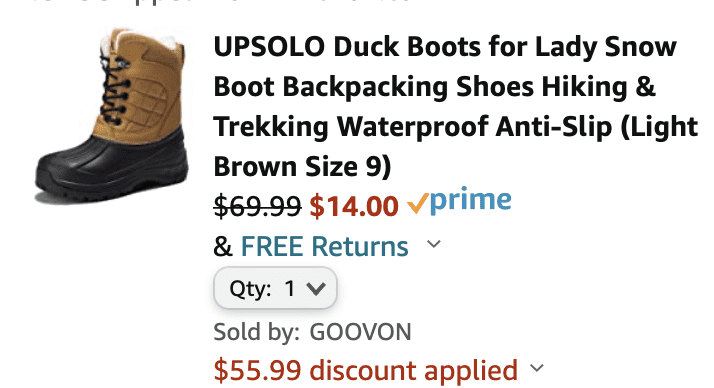This screenshot has width=714, height=388.
Task: Click the Brown Size 9) title line
Action: click(302, 166)
